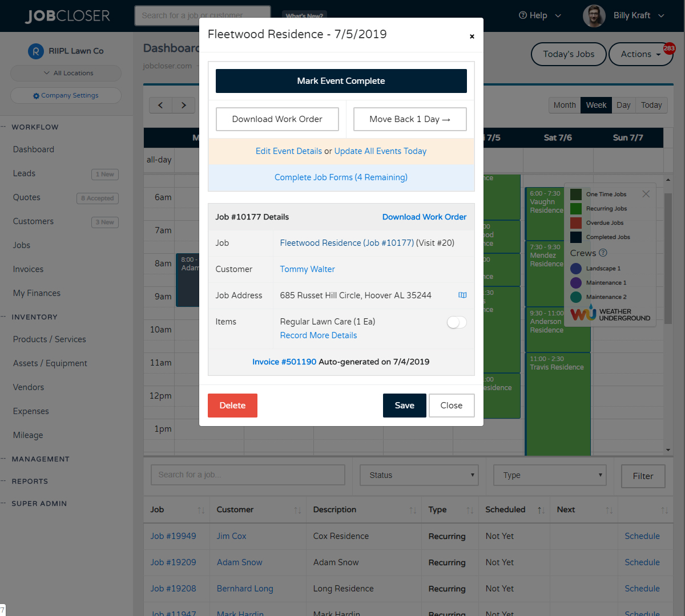
Task: Switch calendar to Month view
Action: point(564,105)
